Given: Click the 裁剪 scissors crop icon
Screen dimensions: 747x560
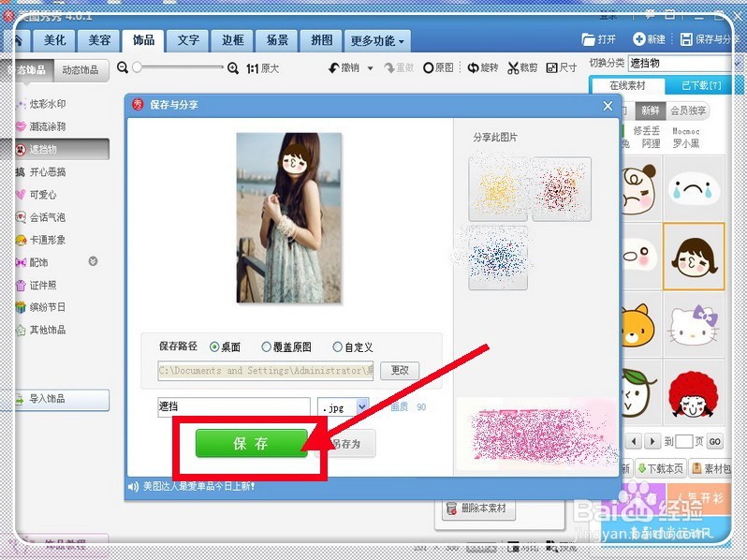Looking at the screenshot, I should (513, 68).
